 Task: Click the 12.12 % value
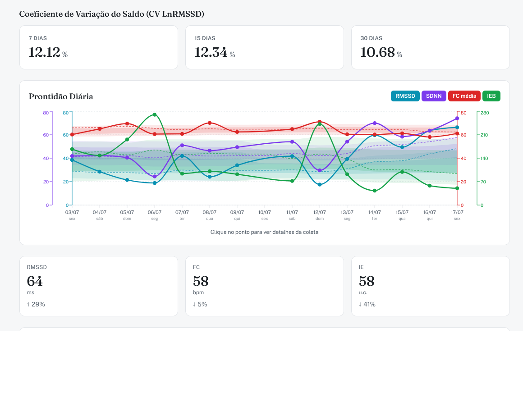pyautogui.click(x=48, y=52)
